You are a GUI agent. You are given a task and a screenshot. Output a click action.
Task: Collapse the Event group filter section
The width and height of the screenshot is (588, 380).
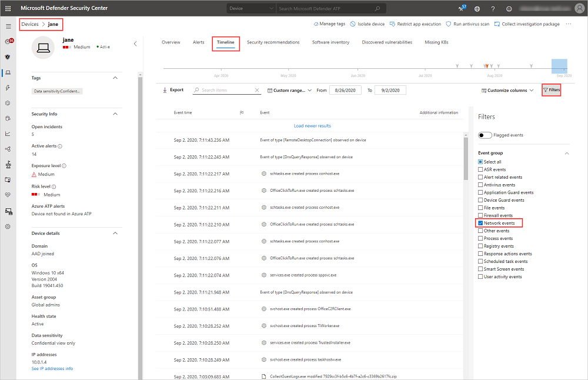[567, 154]
